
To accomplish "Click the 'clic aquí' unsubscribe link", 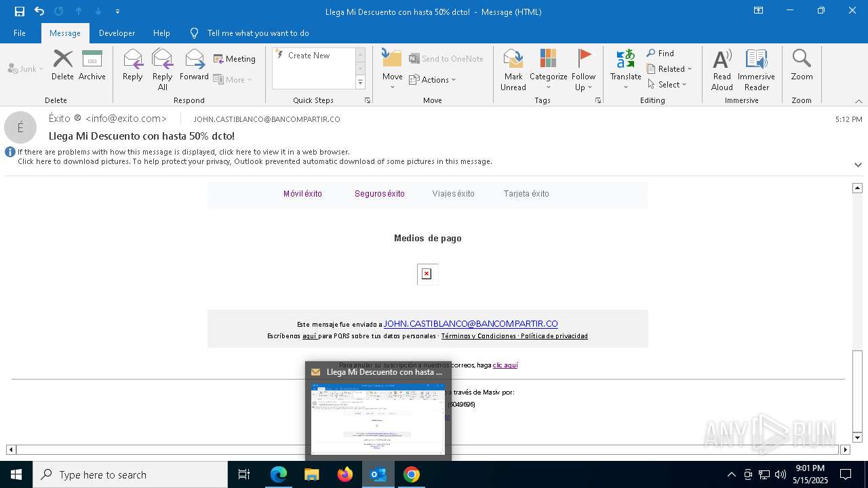I will coord(505,365).
